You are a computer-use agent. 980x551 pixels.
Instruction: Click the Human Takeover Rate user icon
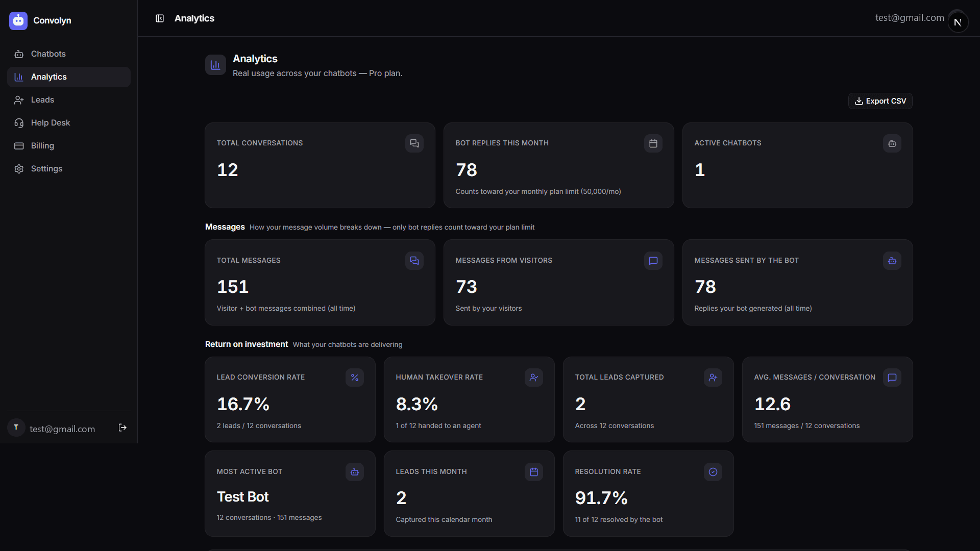tap(534, 378)
